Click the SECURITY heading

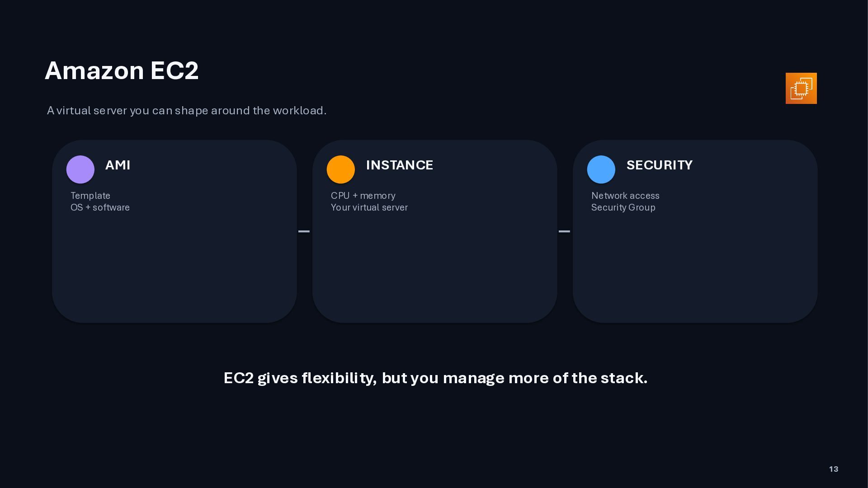pos(660,165)
